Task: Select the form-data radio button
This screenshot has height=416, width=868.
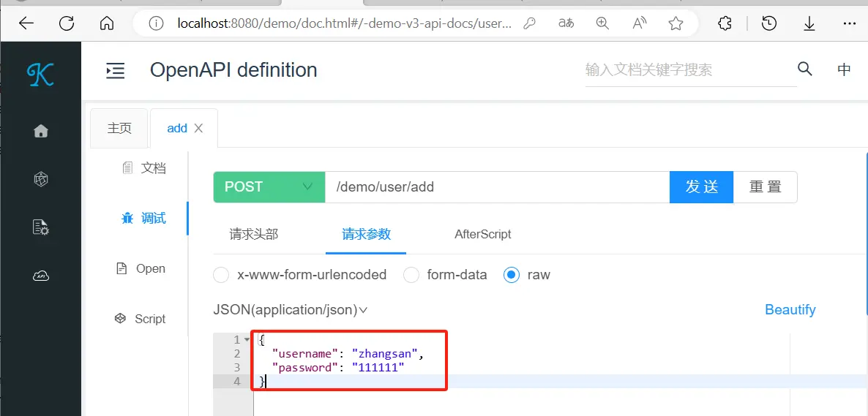Action: pos(411,275)
